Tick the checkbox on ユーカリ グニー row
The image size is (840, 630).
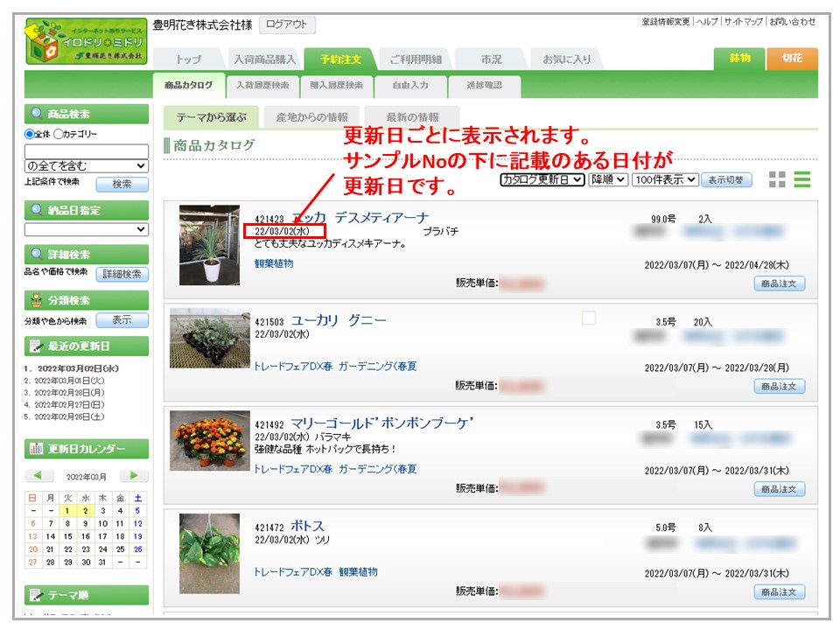[x=589, y=318]
